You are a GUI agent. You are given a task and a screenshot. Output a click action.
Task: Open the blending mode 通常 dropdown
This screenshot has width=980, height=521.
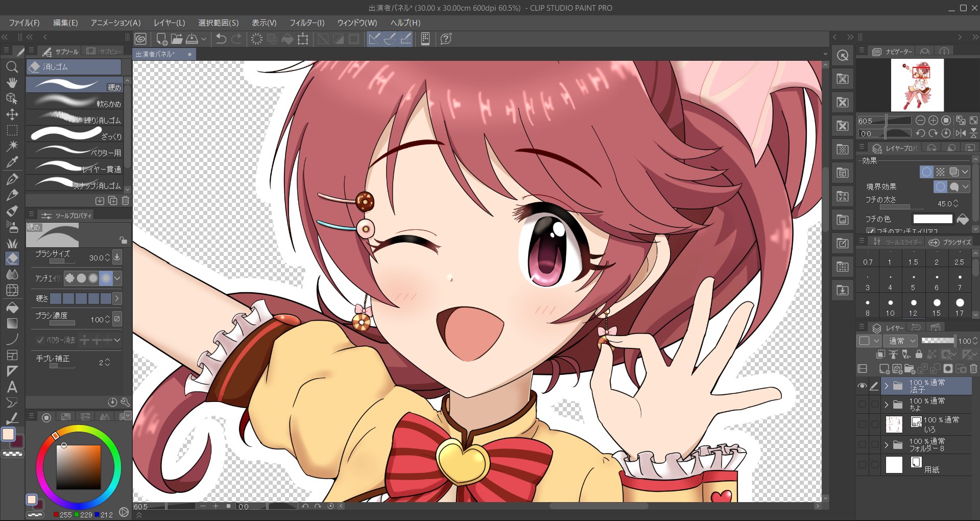[901, 341]
